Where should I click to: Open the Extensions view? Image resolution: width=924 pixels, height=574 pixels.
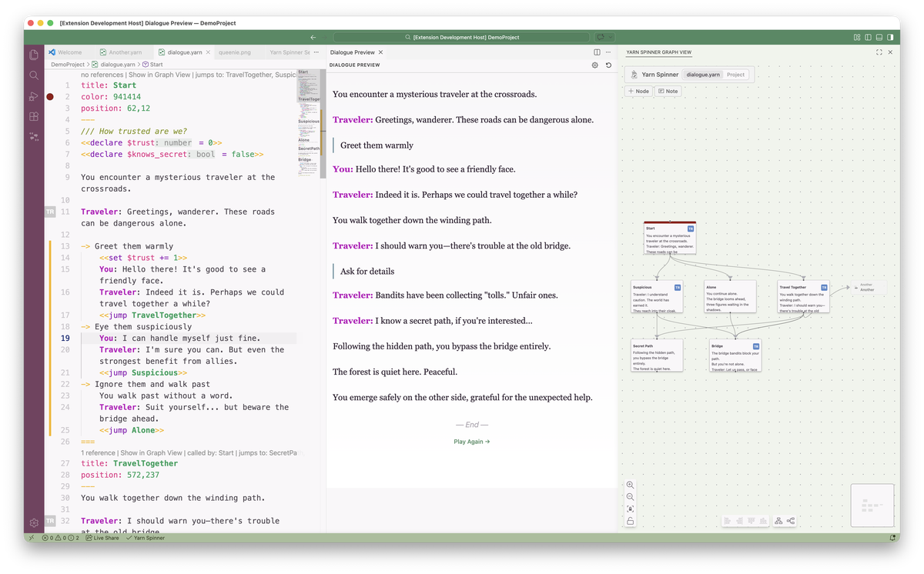[x=34, y=116]
